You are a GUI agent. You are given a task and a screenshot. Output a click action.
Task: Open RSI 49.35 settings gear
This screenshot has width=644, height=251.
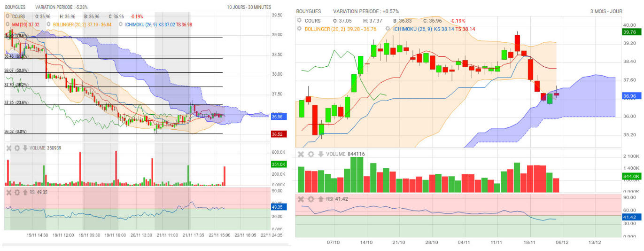click(x=17, y=192)
